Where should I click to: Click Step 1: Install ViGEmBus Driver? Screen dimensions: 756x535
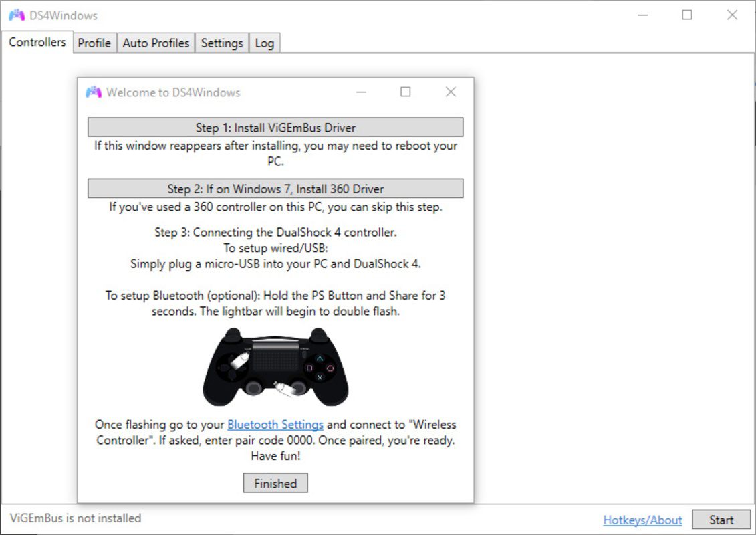pos(275,126)
